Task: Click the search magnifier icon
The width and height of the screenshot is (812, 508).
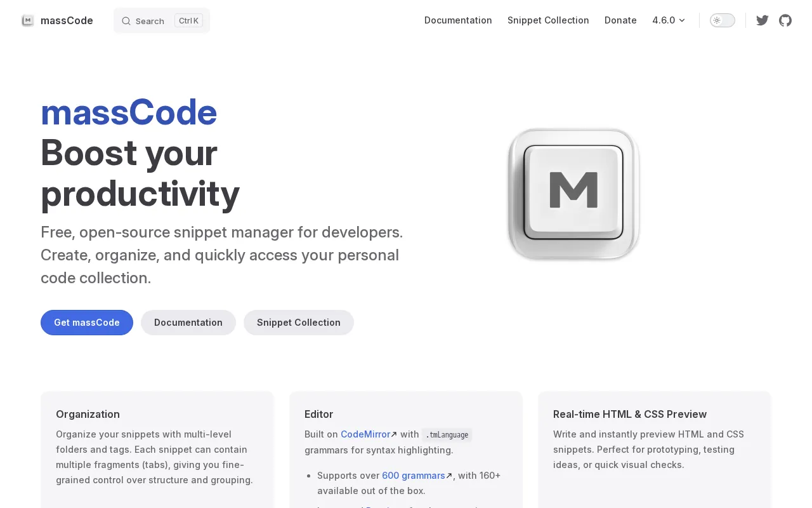Action: (x=126, y=21)
